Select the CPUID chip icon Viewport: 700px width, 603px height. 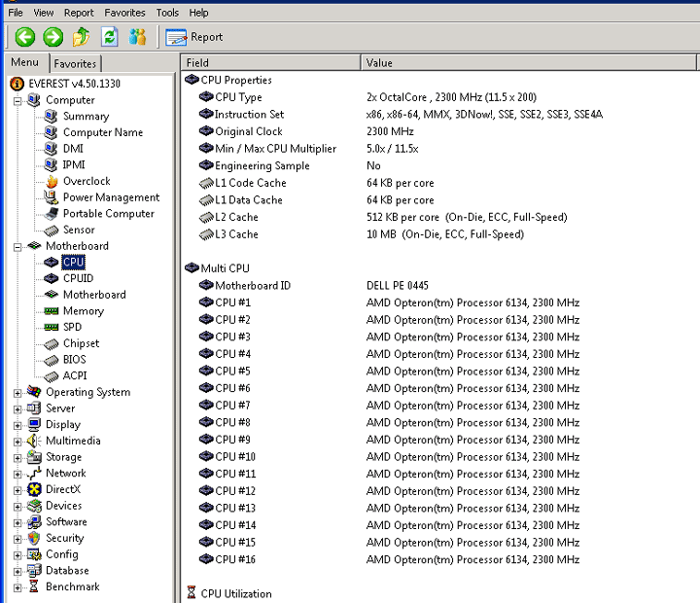pos(52,278)
